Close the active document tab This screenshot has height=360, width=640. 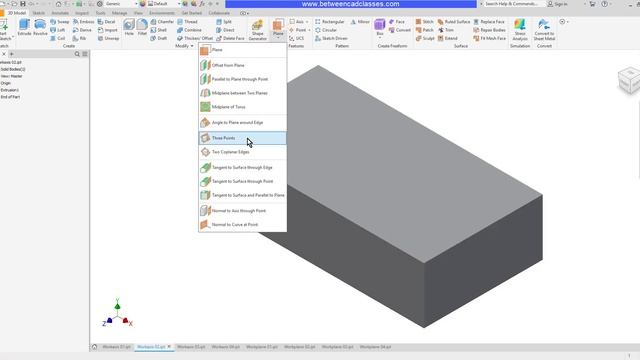[x=169, y=347]
